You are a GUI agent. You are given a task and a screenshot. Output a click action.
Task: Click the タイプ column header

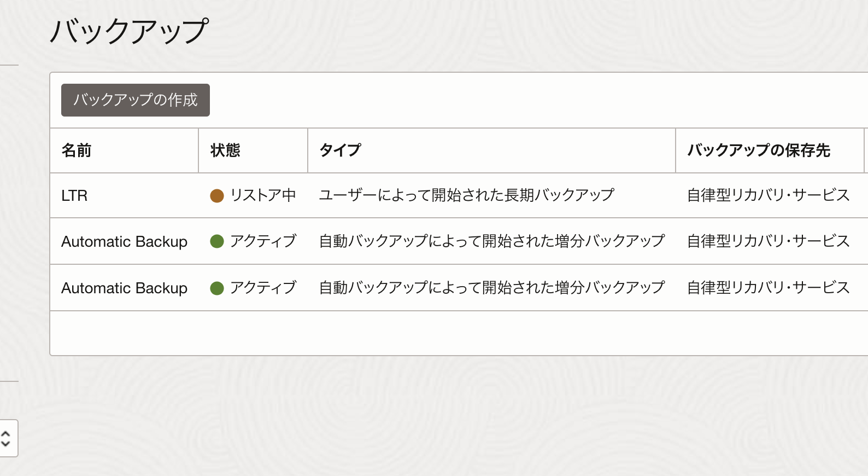pos(340,150)
